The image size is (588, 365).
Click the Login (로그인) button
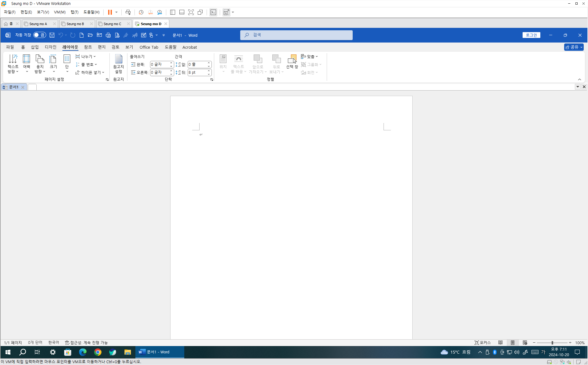(531, 35)
